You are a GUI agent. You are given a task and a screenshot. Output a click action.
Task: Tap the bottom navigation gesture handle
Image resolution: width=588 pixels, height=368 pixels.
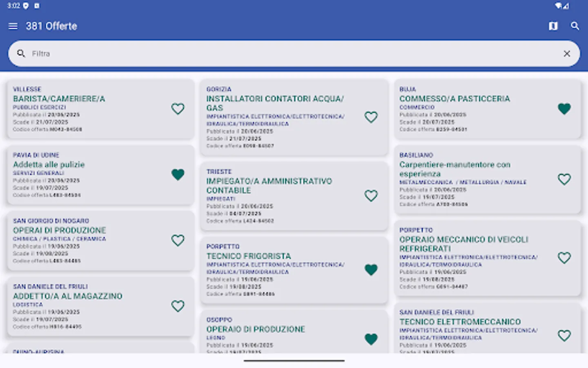click(x=294, y=361)
